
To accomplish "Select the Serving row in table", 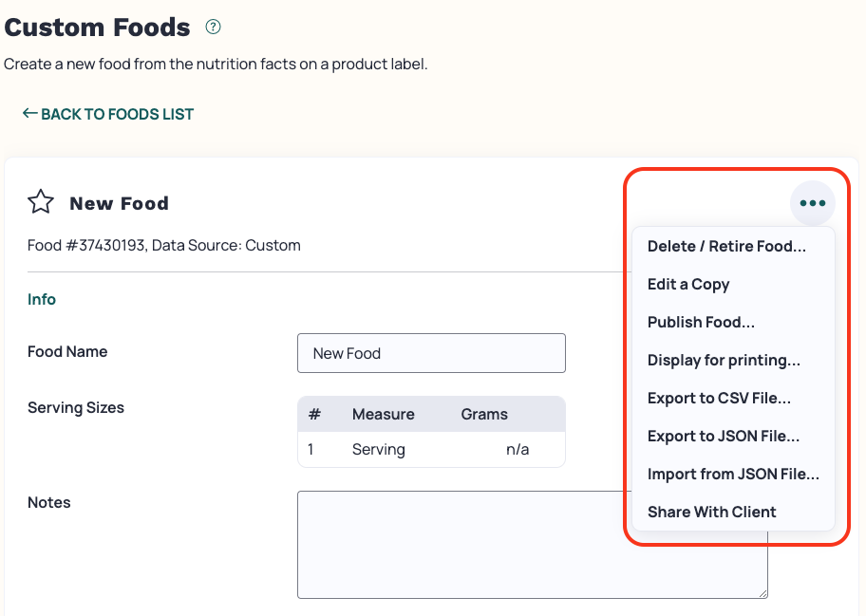I will tap(431, 449).
